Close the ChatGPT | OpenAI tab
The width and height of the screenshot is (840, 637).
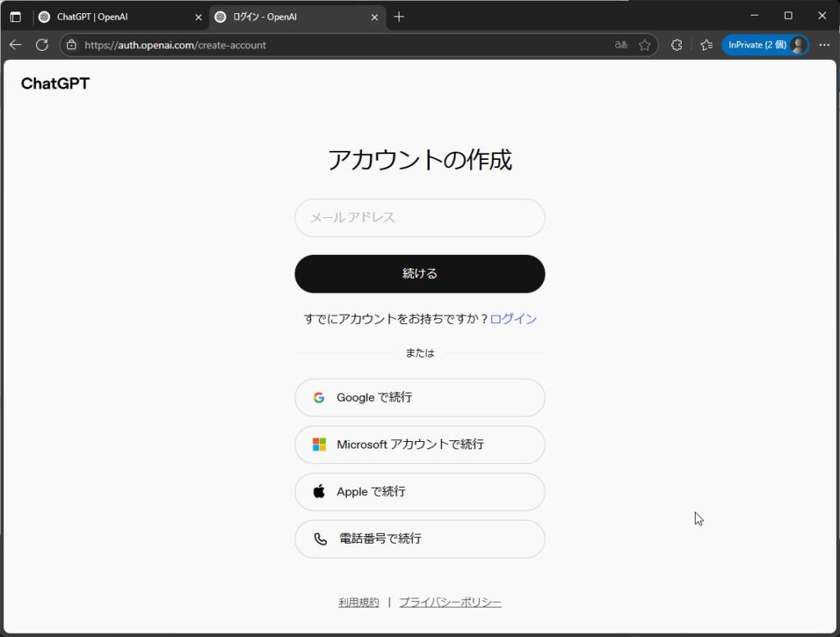pos(199,17)
